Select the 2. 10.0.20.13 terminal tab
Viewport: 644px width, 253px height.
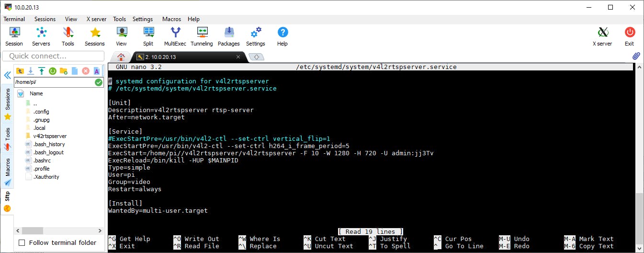(187, 57)
